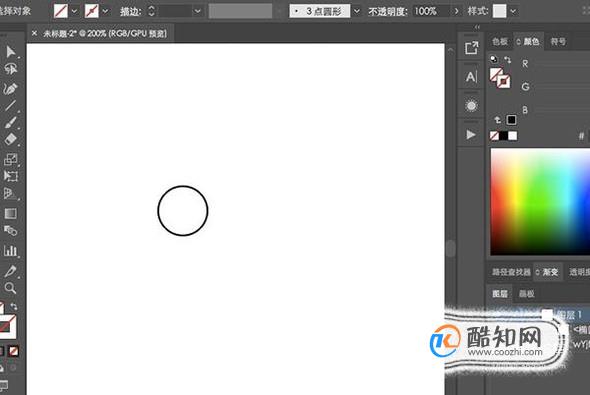590x395 pixels.
Task: Open the 3 点圆形 brush dropdown
Action: [357, 11]
